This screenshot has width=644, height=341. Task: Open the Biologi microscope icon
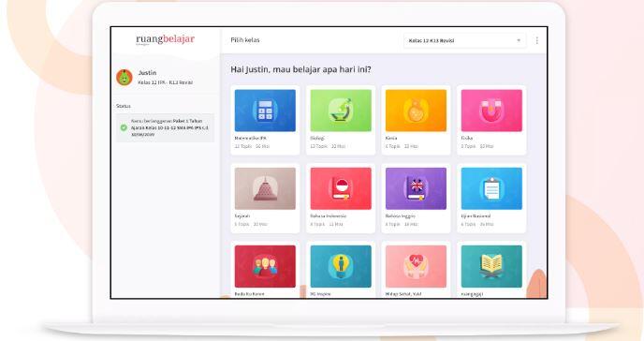click(x=341, y=111)
